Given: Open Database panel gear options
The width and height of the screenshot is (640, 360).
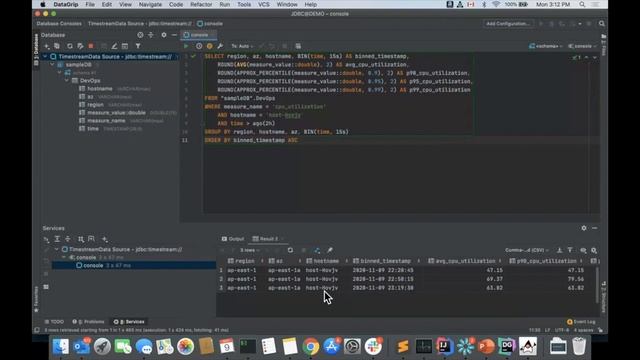Looking at the screenshot, I should 164,35.
